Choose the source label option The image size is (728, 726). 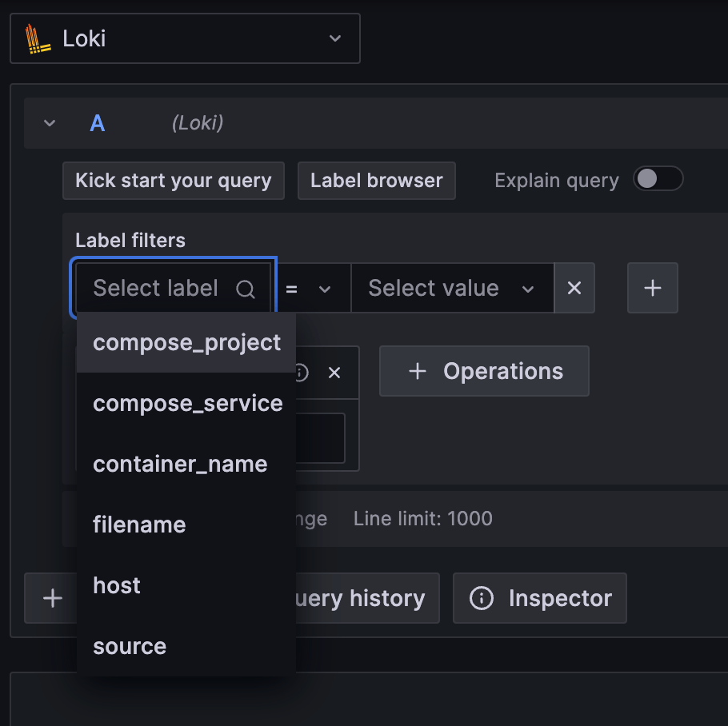130,647
